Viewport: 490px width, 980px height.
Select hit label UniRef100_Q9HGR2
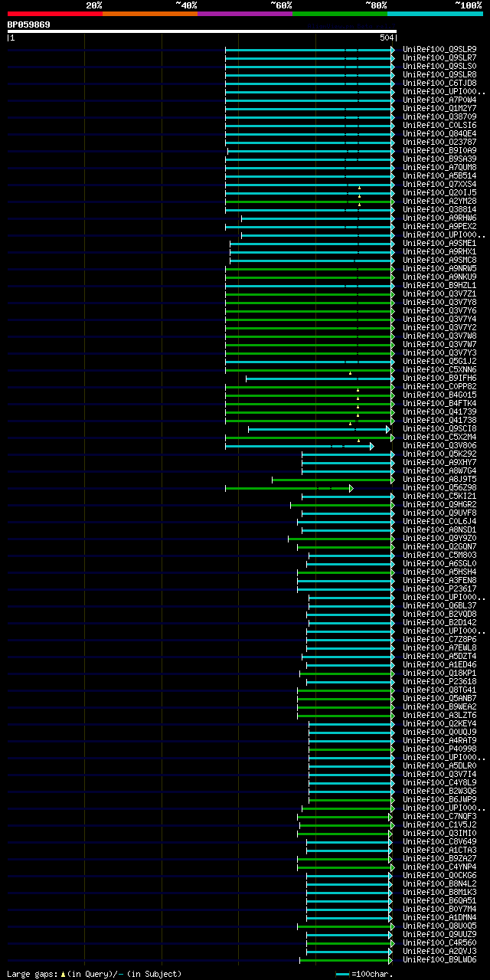[439, 504]
